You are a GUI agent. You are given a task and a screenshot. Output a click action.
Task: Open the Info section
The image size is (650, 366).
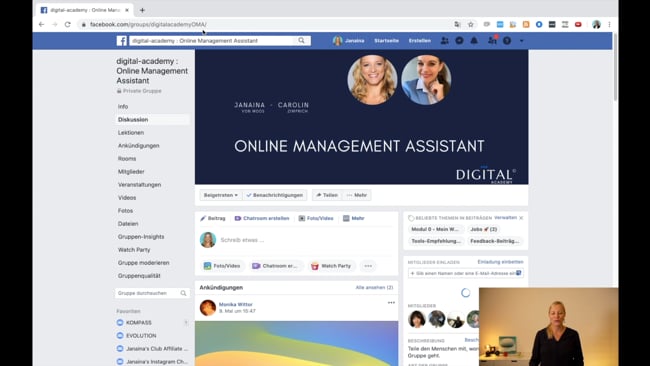(x=123, y=107)
